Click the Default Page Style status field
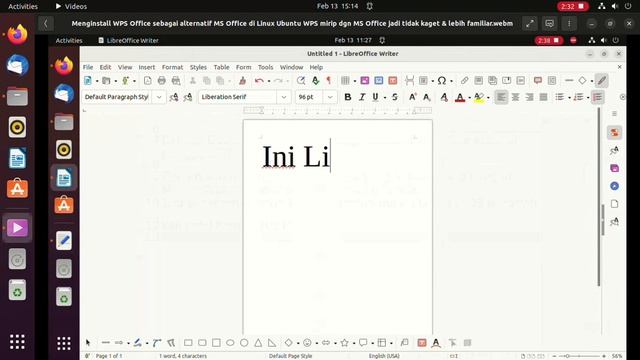The image size is (640, 360). [x=290, y=356]
